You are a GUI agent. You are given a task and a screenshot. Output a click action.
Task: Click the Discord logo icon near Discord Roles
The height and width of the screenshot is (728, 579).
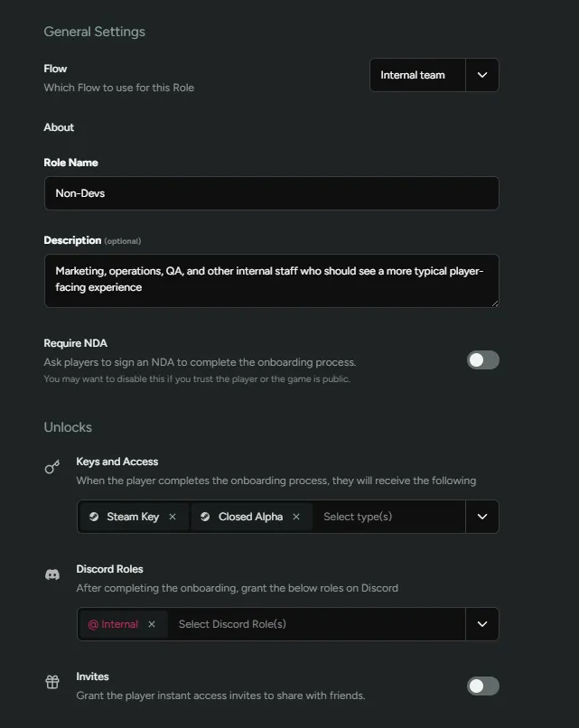[x=51, y=574]
